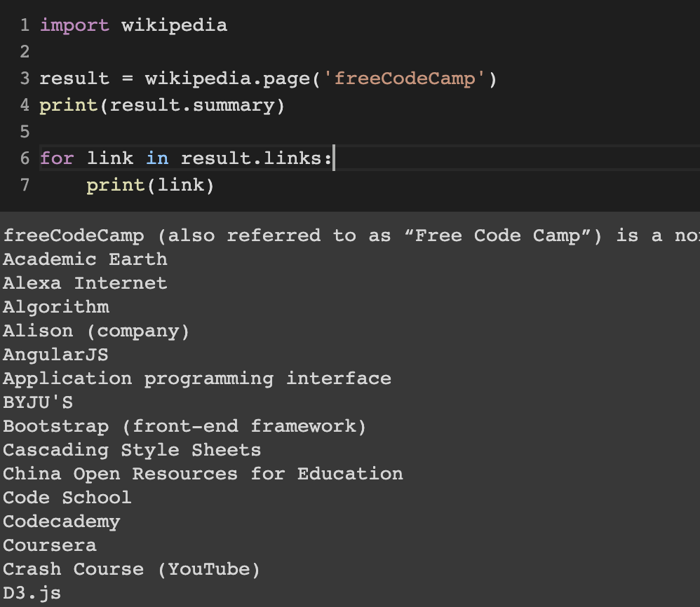Click the 'freeCodeCamp' string literal in code
Screen dimensions: 700x607
pyautogui.click(x=405, y=79)
